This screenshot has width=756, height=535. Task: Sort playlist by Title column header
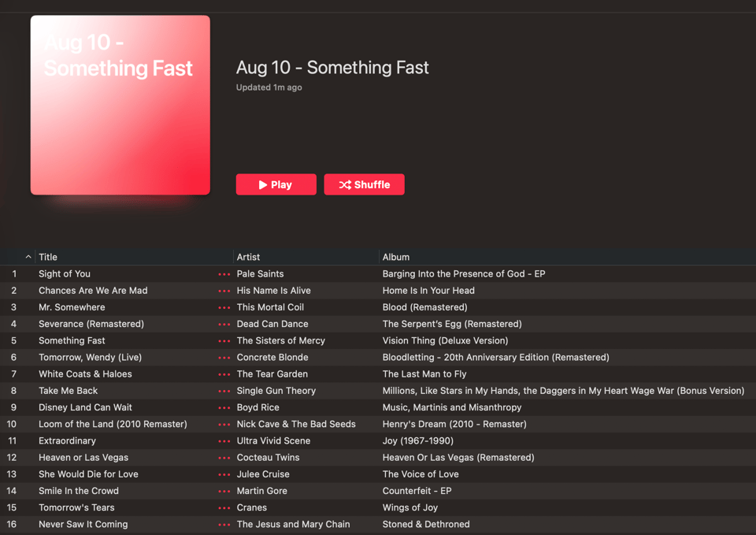tap(48, 257)
